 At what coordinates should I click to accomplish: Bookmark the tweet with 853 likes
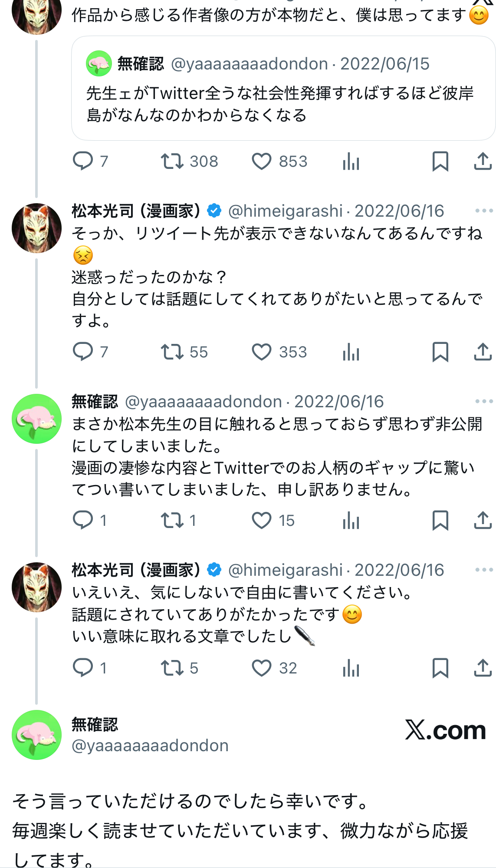(x=440, y=162)
